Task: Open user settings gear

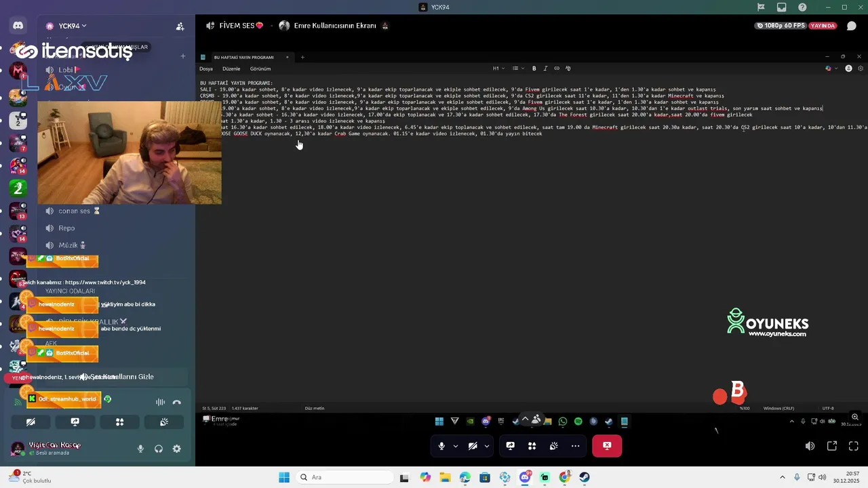Action: [x=177, y=449]
